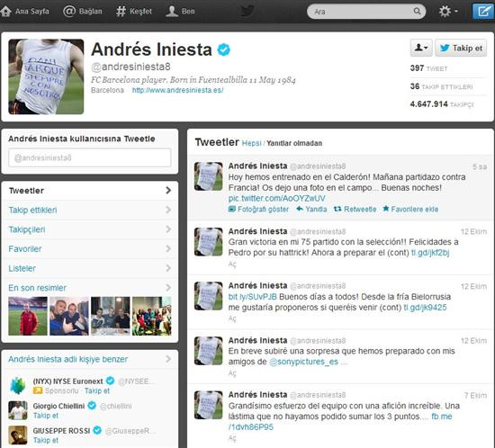The width and height of the screenshot is (495, 448).
Task: View the 4.647.914 takipçi count
Action: click(x=442, y=104)
